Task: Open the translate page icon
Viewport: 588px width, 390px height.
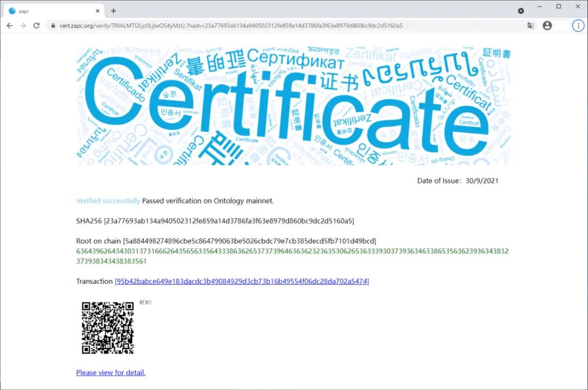Action: [530, 26]
